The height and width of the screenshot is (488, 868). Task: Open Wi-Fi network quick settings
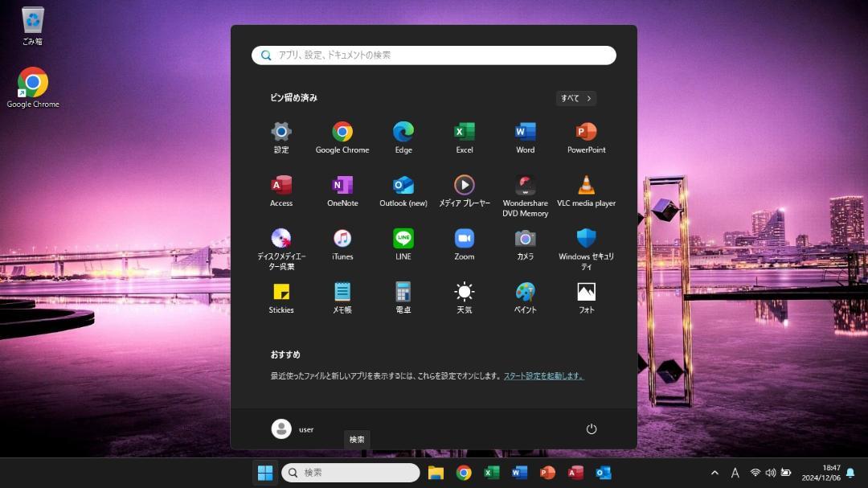[755, 473]
